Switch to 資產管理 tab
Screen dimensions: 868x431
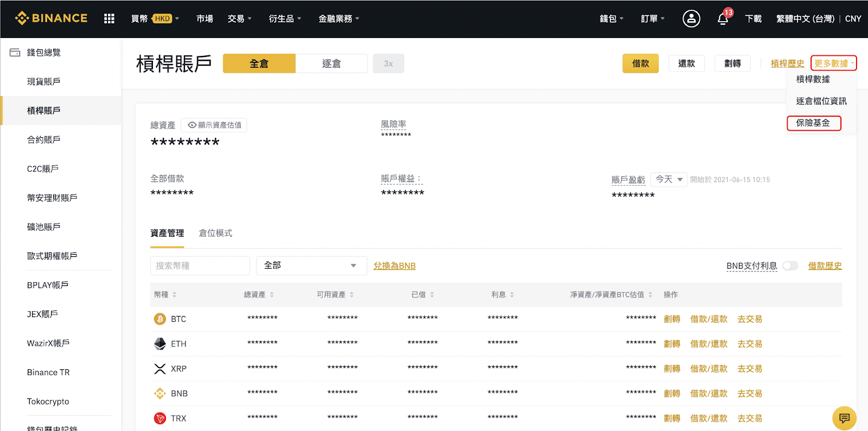[x=167, y=233]
